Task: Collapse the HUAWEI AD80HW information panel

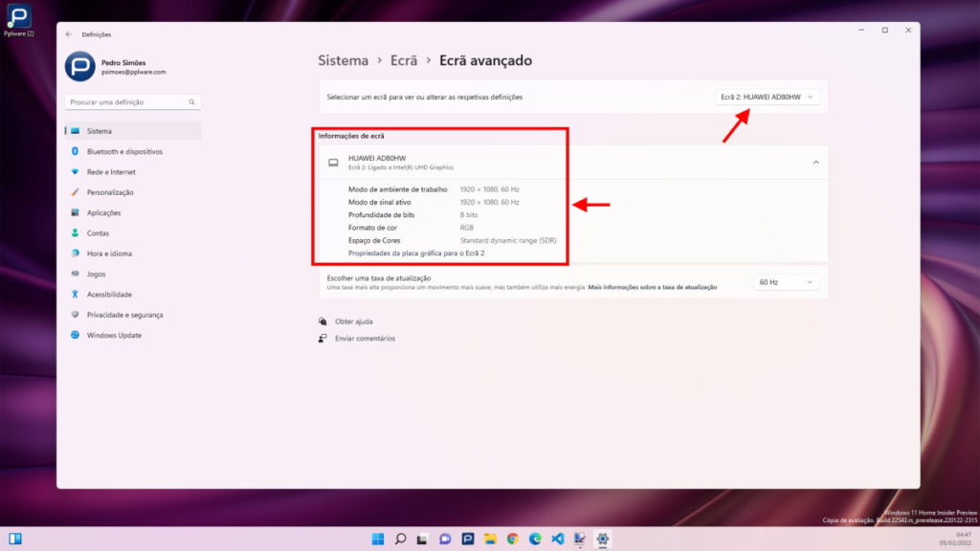Action: click(x=815, y=162)
